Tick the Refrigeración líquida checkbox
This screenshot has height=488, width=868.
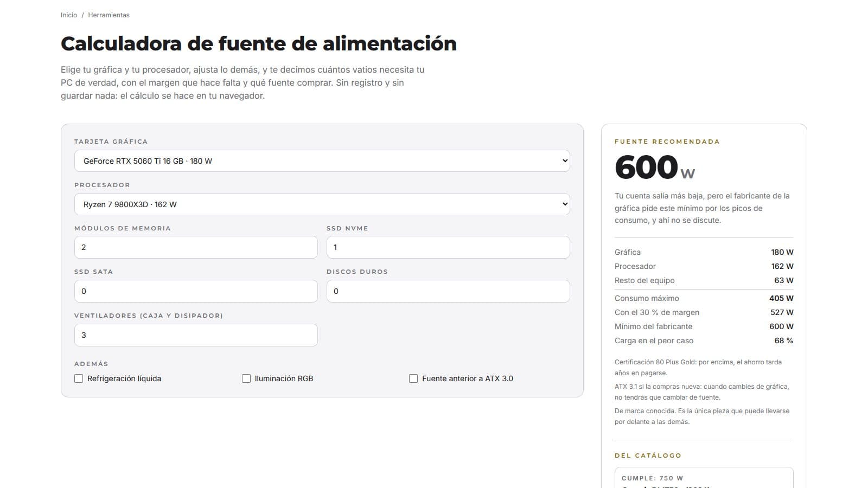coord(79,378)
